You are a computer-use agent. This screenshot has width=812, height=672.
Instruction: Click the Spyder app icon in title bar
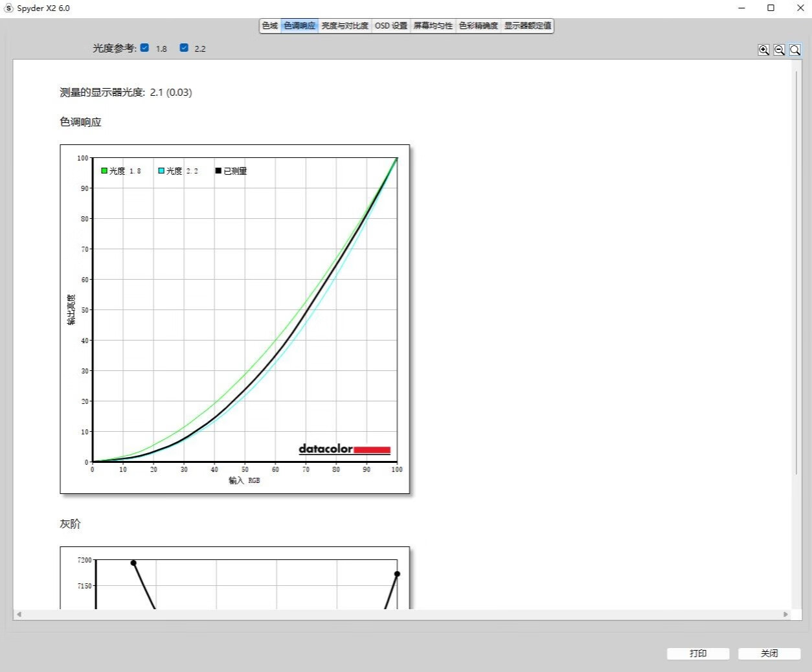pos(8,8)
